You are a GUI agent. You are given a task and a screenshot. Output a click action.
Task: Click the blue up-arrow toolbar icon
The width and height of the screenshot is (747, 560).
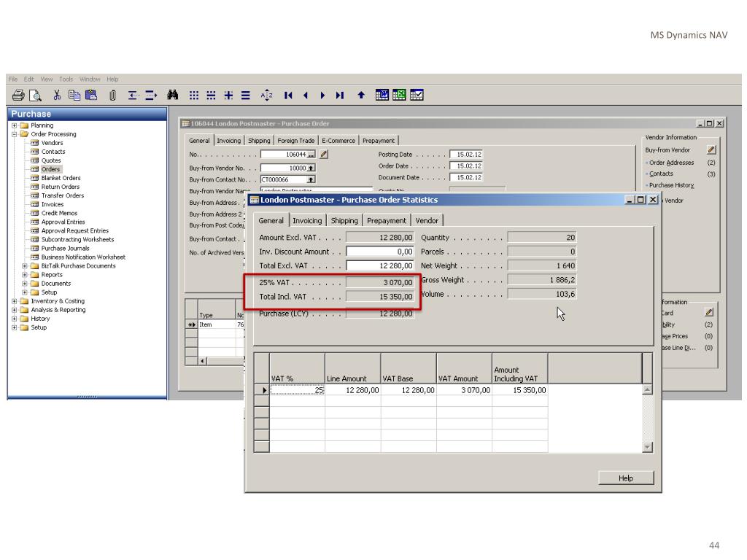tap(361, 96)
